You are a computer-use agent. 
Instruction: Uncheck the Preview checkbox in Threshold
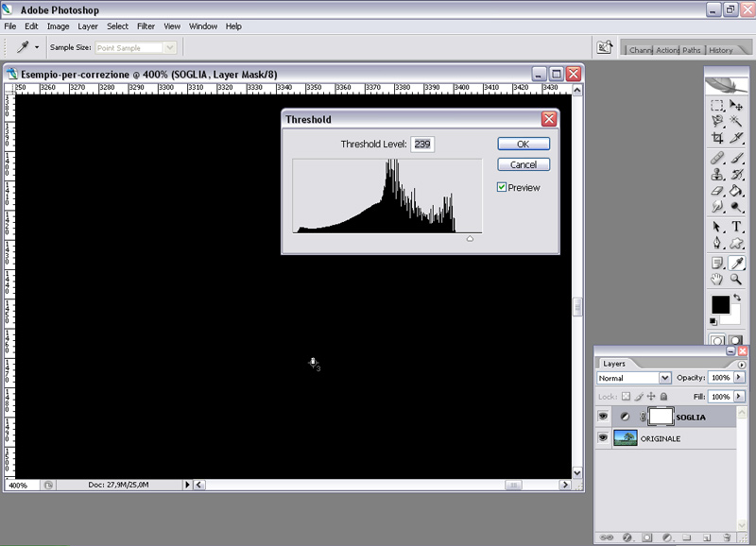[x=503, y=188]
